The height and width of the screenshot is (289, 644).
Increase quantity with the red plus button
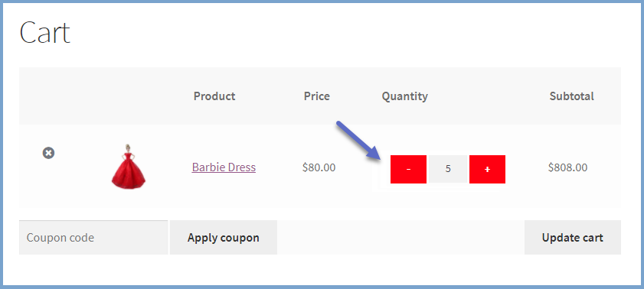487,169
